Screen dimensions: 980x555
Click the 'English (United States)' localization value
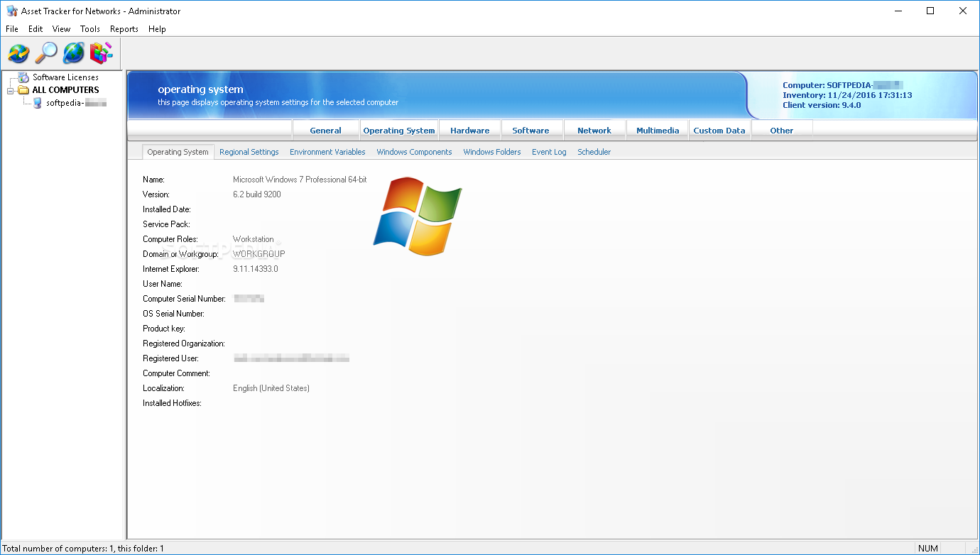click(x=271, y=388)
